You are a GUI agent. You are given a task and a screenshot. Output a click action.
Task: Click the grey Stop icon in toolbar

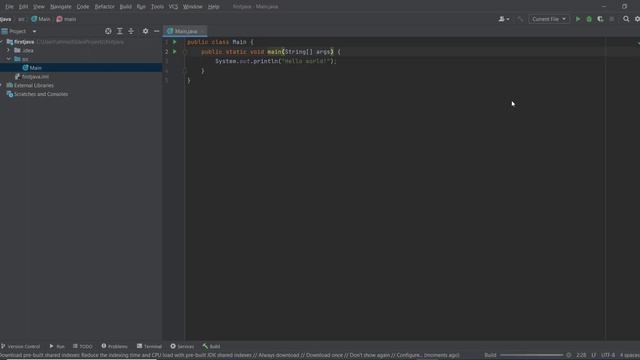(x=611, y=19)
